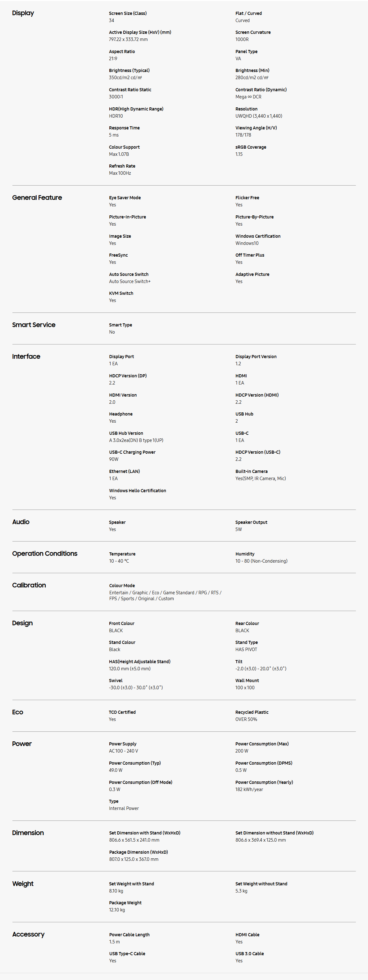Select the USB-C Charging Power label

coord(132,452)
